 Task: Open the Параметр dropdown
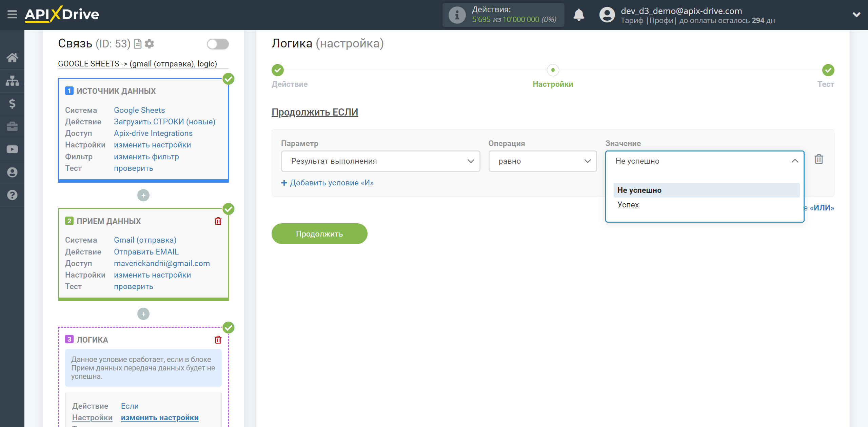(380, 161)
